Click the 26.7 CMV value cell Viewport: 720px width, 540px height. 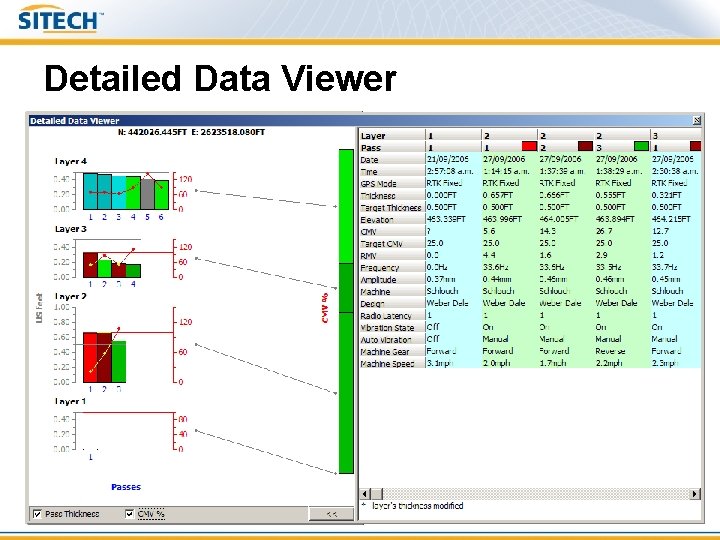621,231
